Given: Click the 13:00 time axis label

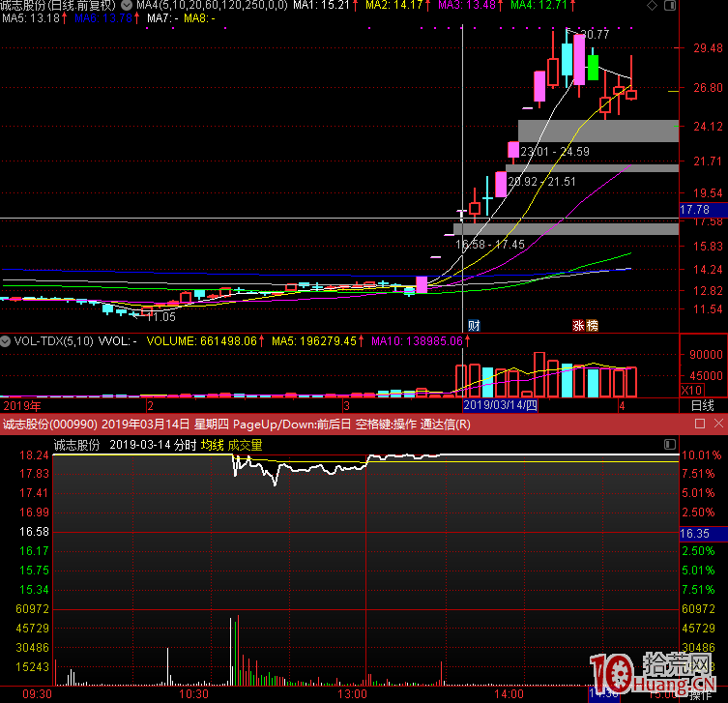Looking at the screenshot, I should (x=352, y=694).
